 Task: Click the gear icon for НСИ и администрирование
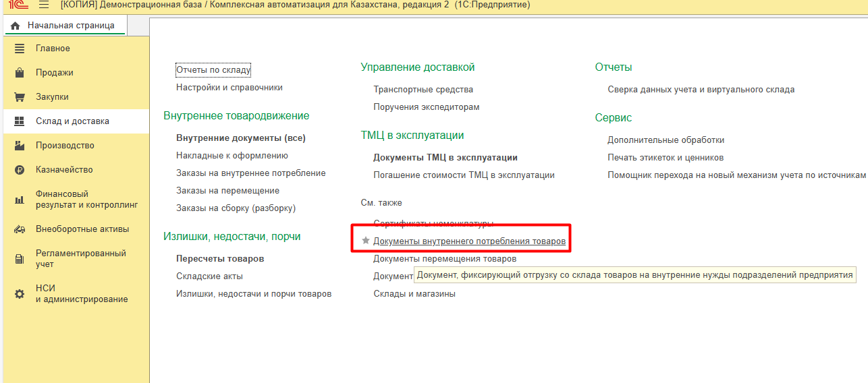tap(20, 294)
